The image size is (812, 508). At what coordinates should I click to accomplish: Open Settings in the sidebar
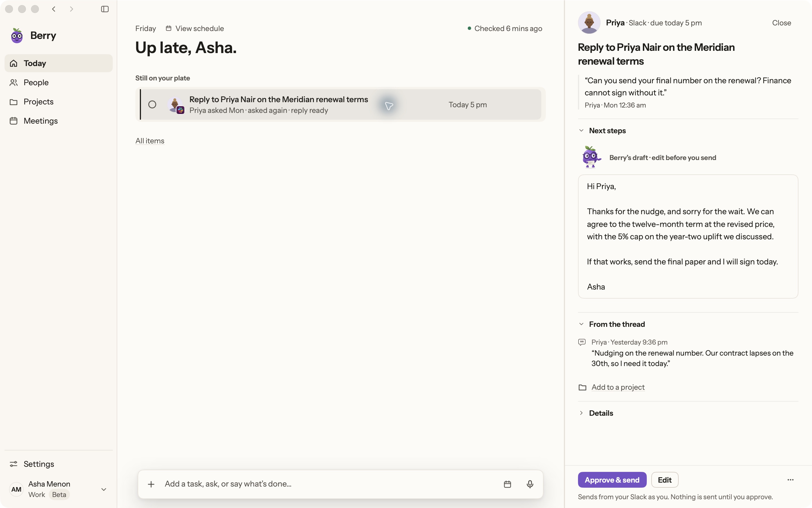[58, 464]
